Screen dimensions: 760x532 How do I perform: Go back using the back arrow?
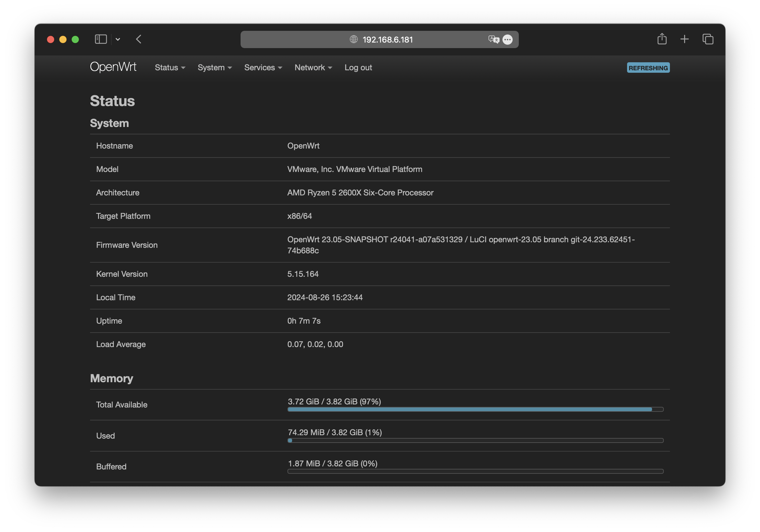(x=139, y=39)
